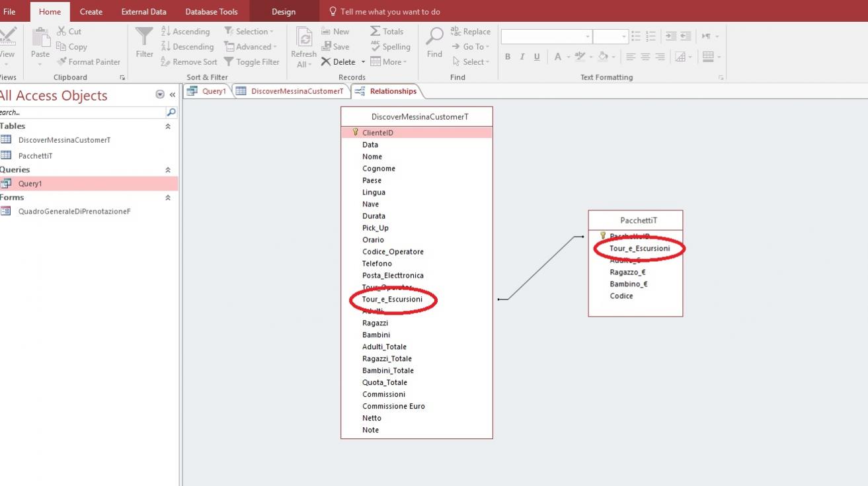Click the Refresh All icon

point(303,37)
